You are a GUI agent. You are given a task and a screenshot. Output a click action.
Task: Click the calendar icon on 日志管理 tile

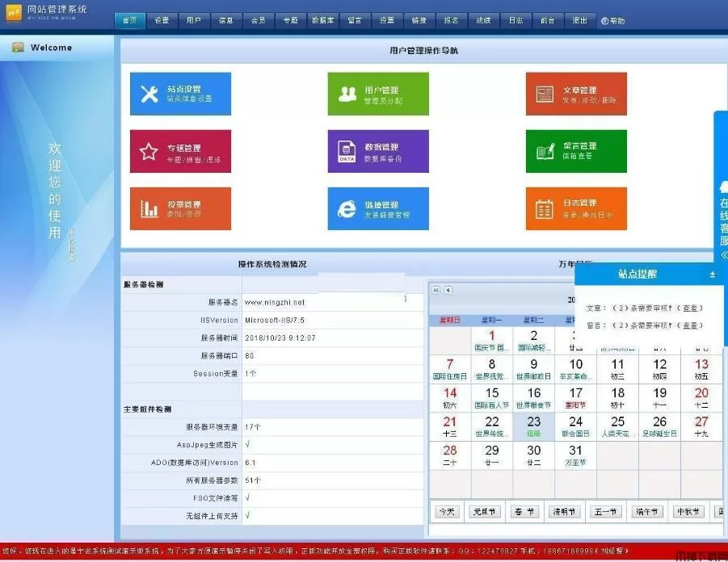(544, 209)
